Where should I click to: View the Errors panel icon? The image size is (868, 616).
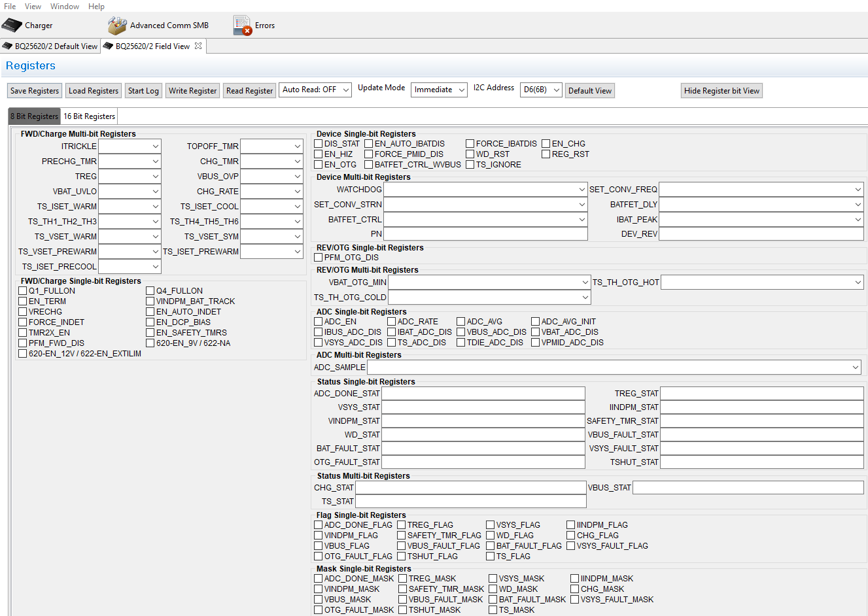[x=241, y=25]
